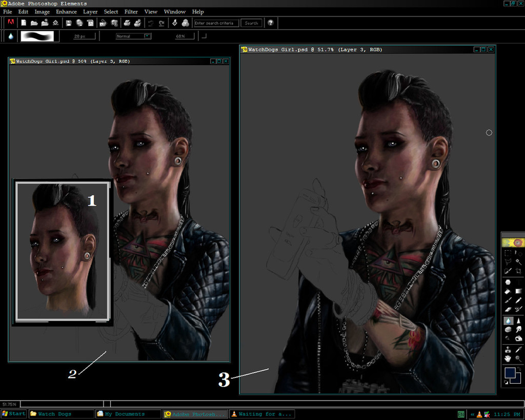Switch to My Documents taskbar button

point(128,414)
